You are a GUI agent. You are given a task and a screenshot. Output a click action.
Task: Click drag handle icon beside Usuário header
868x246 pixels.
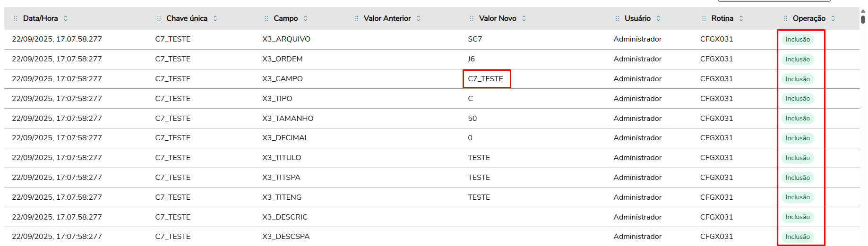617,18
